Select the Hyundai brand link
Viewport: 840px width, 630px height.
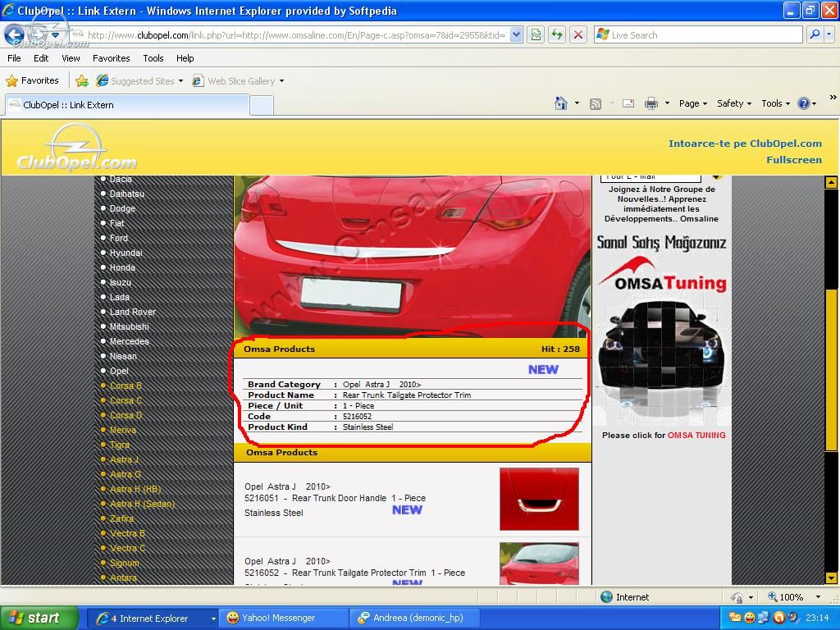coord(126,253)
